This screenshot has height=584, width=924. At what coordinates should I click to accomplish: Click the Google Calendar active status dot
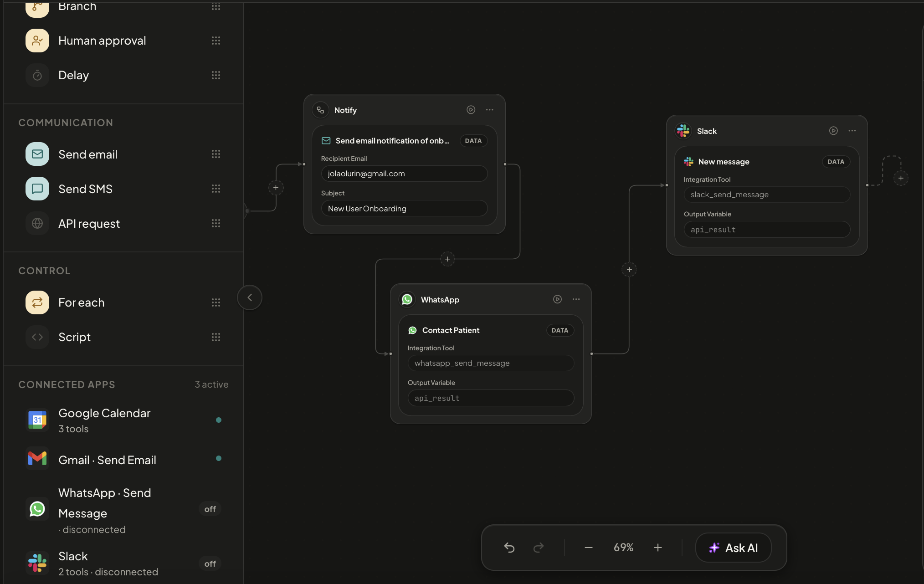click(219, 420)
